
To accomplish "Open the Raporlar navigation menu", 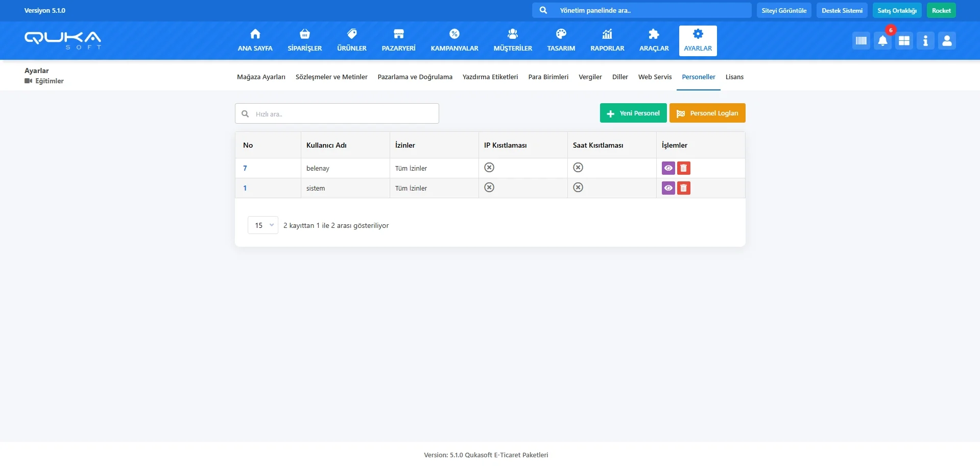I will [607, 40].
